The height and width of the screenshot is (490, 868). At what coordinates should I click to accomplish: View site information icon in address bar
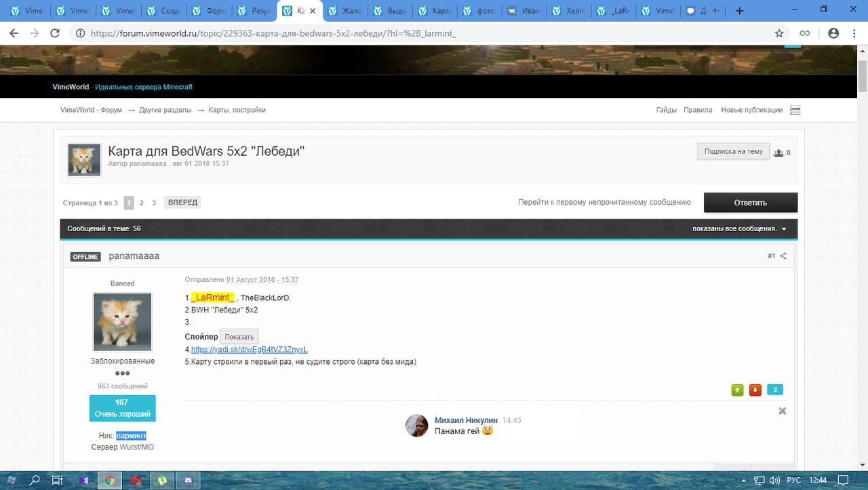(x=80, y=33)
